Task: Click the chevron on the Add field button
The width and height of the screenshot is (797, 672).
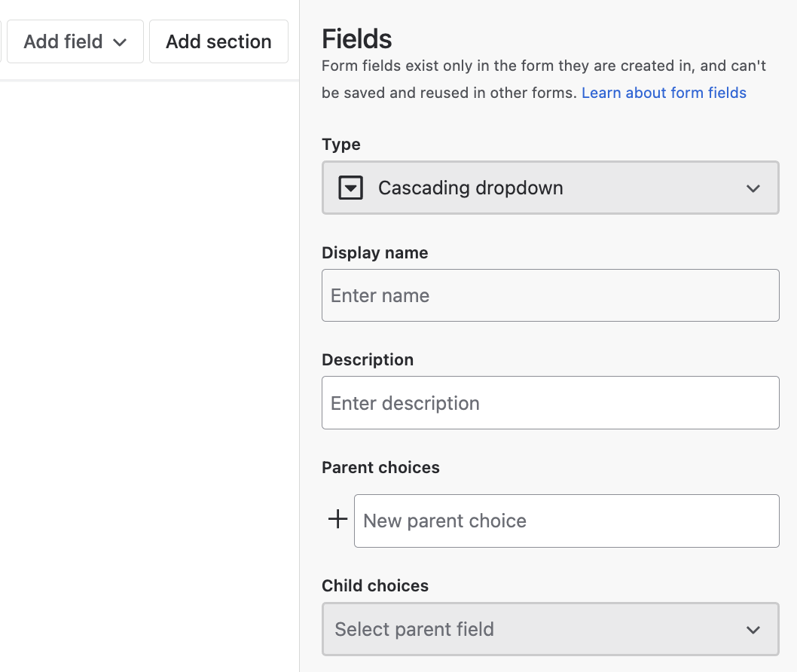Action: tap(121, 41)
